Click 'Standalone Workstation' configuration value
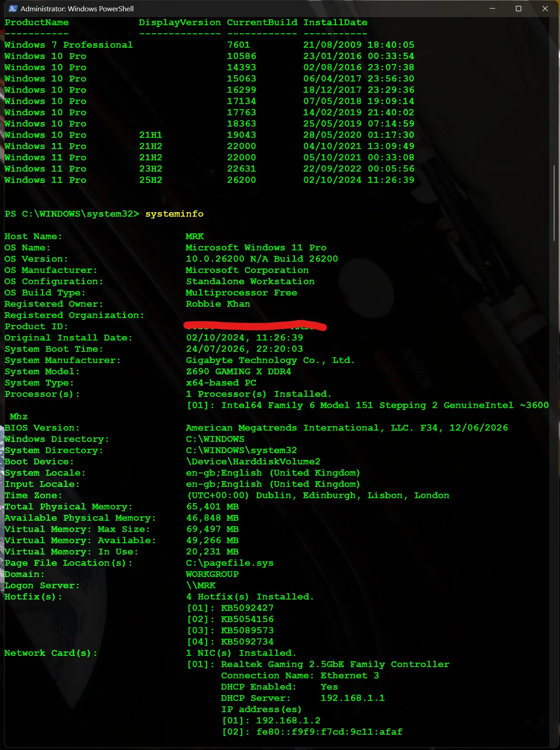560x750 pixels. (x=250, y=282)
